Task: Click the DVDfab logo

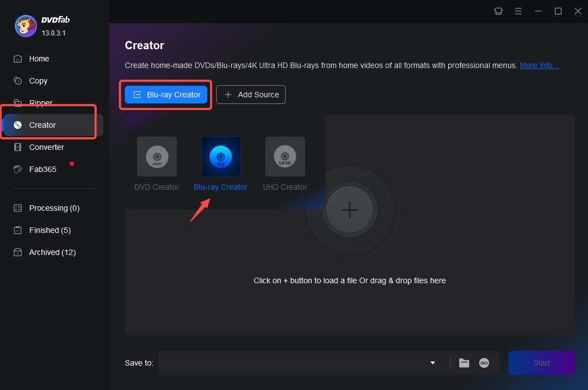Action: tap(24, 26)
